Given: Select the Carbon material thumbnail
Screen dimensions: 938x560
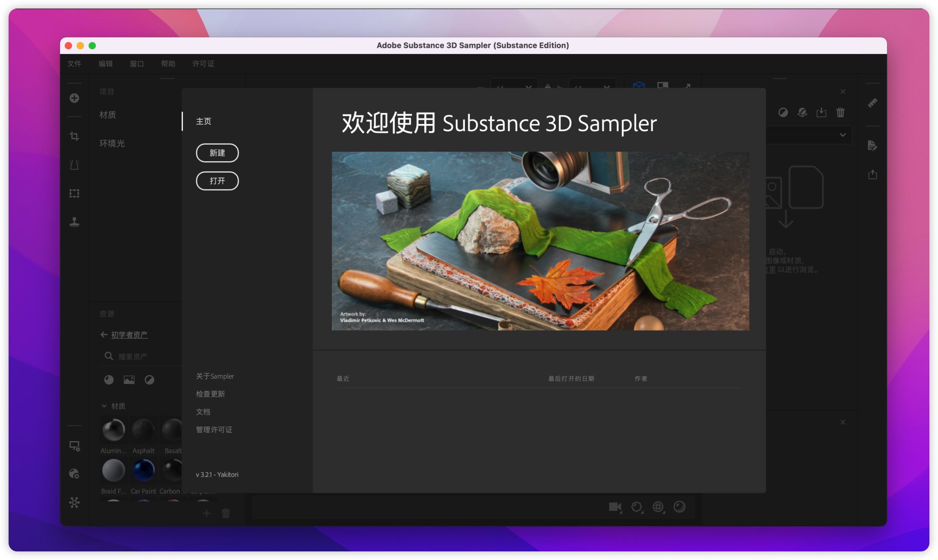Looking at the screenshot, I should pyautogui.click(x=172, y=470).
